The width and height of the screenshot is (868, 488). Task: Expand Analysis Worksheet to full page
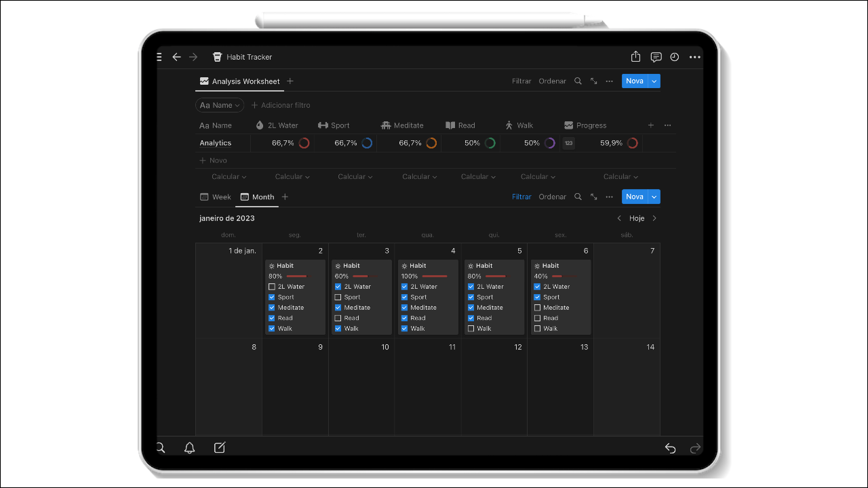[x=593, y=81]
